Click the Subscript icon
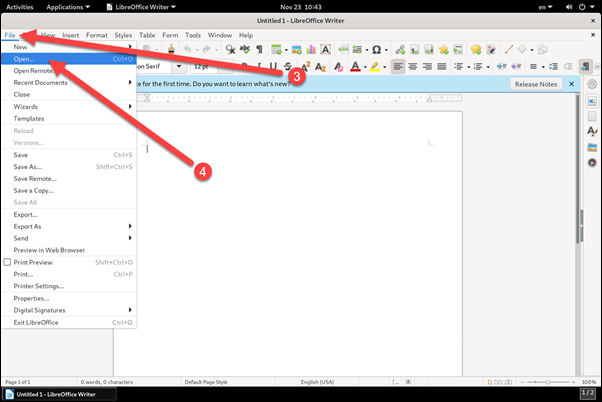Screen dimensions: 602x402 point(321,67)
